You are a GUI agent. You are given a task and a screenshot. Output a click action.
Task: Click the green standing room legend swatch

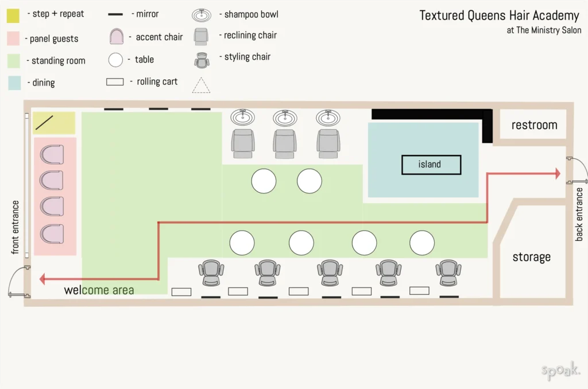pyautogui.click(x=14, y=60)
